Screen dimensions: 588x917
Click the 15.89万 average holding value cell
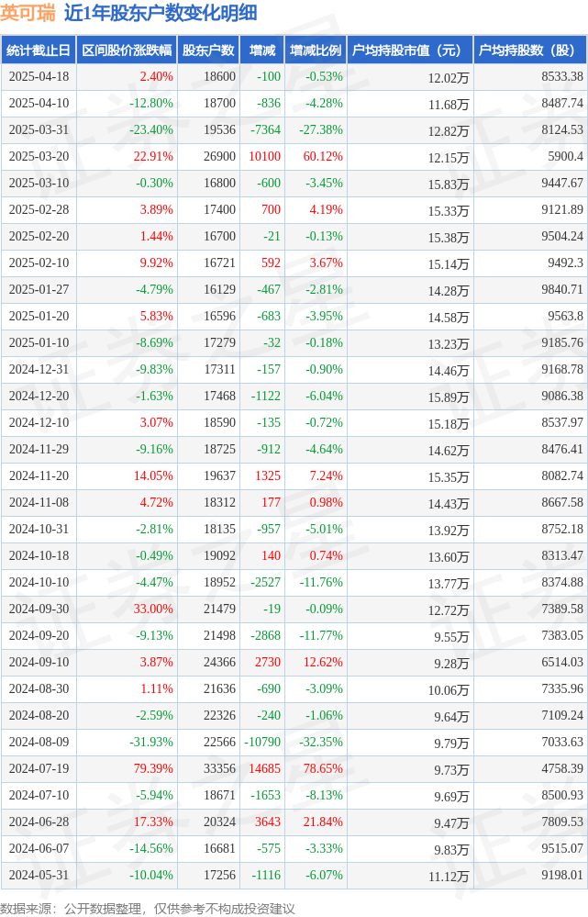pos(449,397)
